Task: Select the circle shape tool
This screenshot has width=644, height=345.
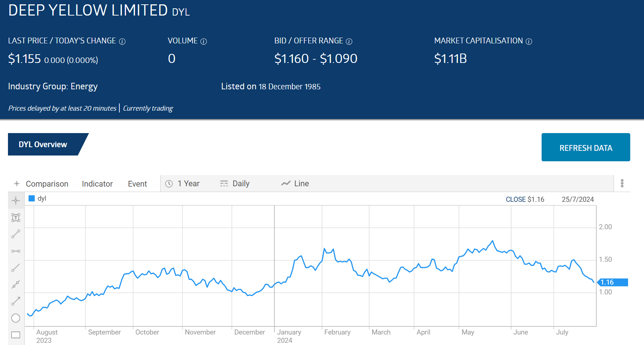Action: tap(16, 318)
